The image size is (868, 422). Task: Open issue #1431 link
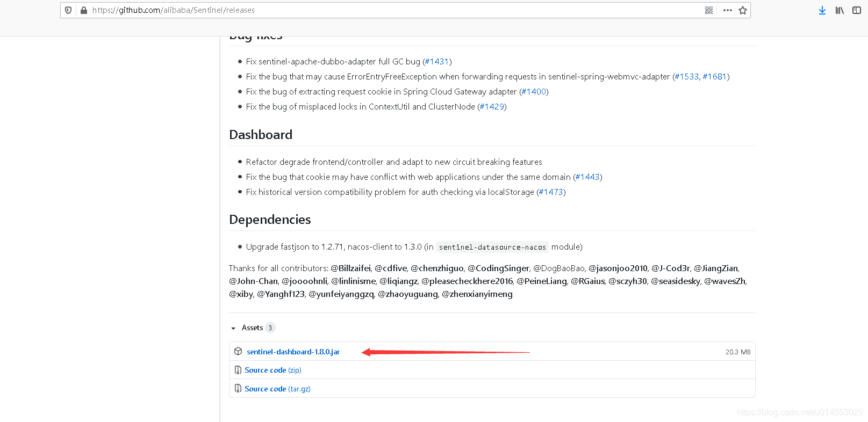[437, 62]
